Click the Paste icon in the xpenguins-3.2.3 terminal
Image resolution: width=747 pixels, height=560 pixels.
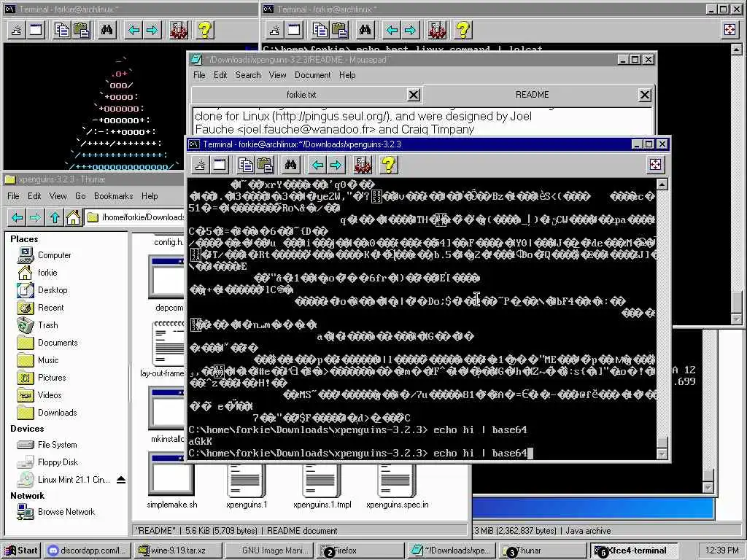(x=266, y=165)
